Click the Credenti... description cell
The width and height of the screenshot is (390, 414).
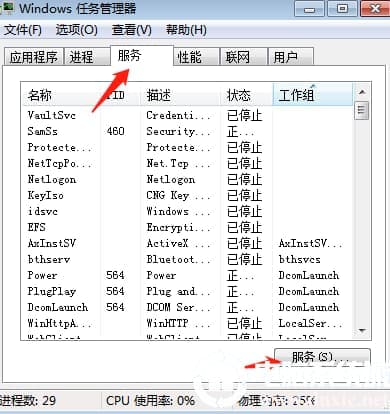tap(179, 115)
